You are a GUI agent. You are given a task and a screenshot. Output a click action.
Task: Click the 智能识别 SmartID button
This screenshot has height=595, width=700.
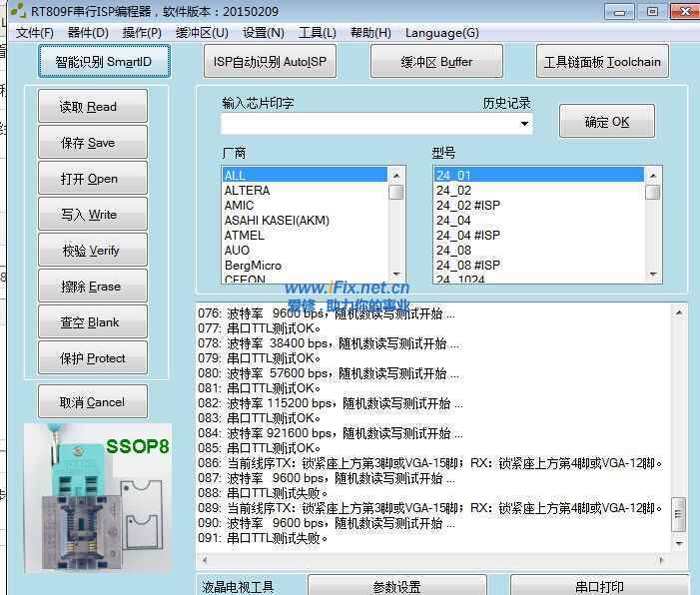tap(104, 61)
